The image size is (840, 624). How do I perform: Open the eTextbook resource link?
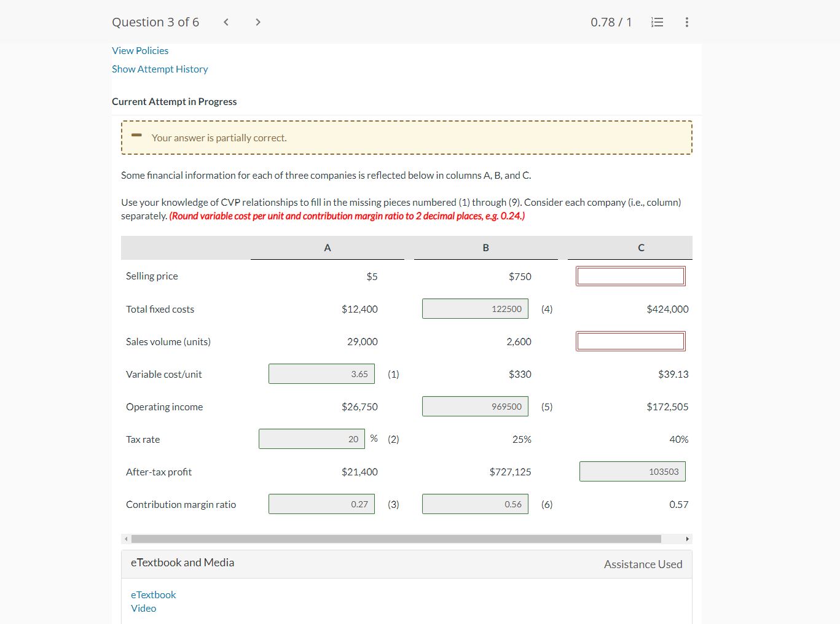click(153, 595)
